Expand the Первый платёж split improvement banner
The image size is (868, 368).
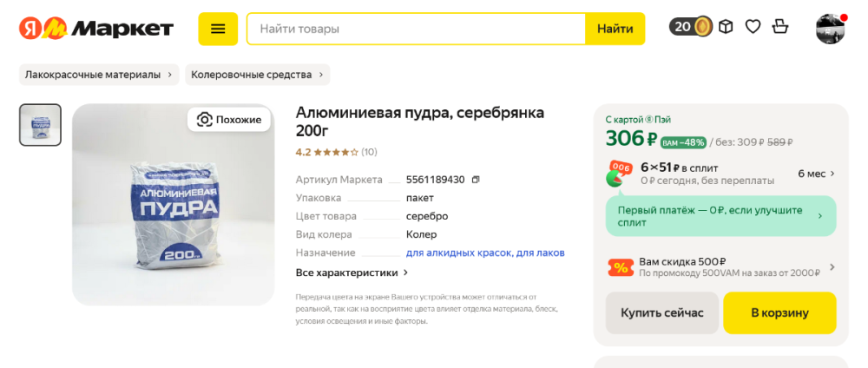(x=720, y=216)
